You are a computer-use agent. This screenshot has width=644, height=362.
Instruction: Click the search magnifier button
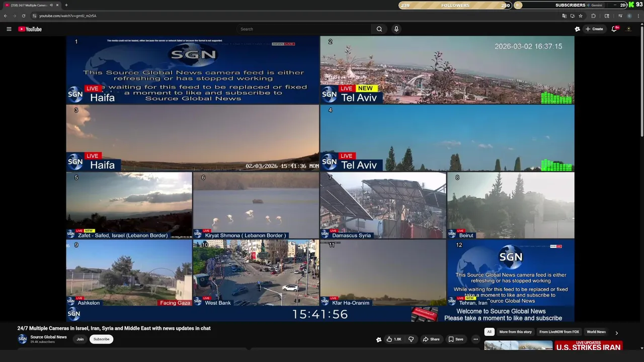click(x=379, y=29)
